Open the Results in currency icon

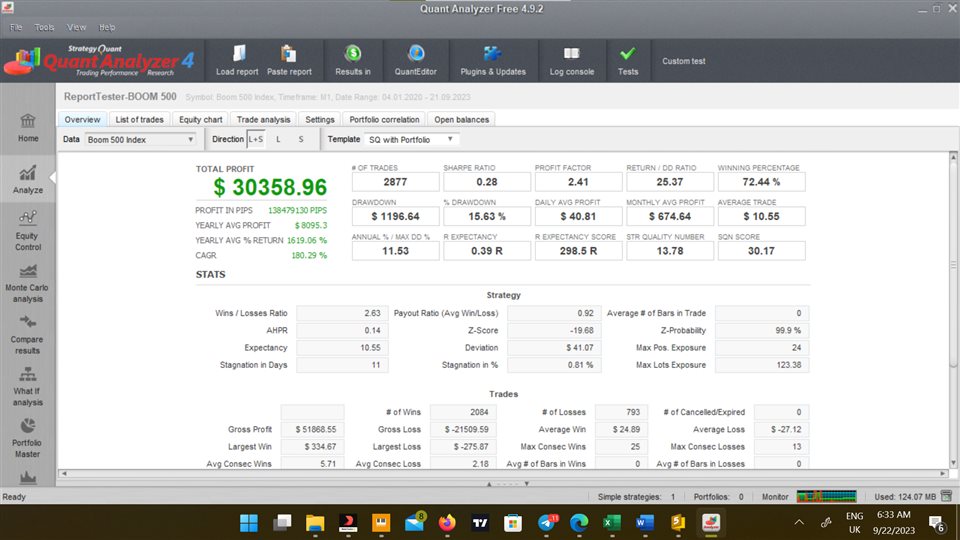pyautogui.click(x=353, y=55)
